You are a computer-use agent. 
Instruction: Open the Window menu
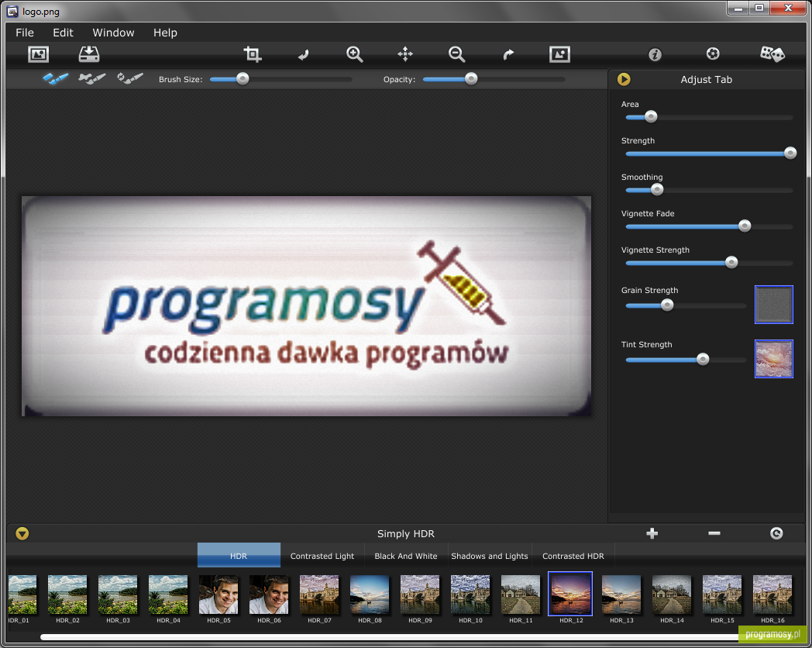point(113,33)
